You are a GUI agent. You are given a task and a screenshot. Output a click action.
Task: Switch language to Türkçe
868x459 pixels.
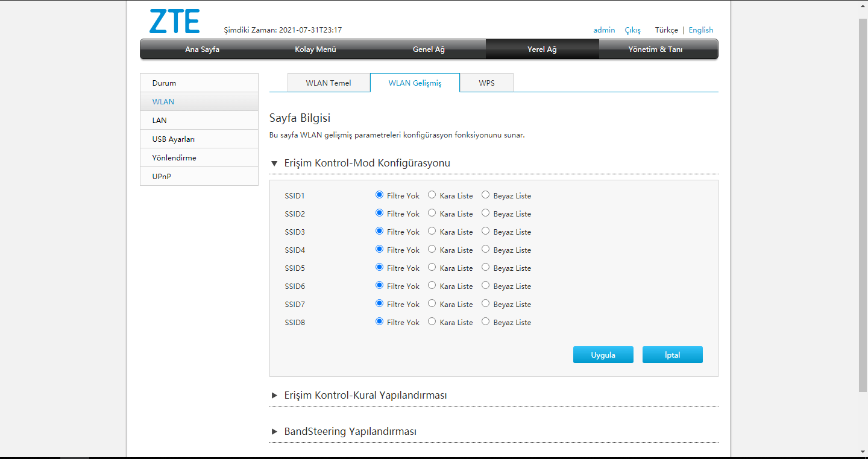click(666, 30)
